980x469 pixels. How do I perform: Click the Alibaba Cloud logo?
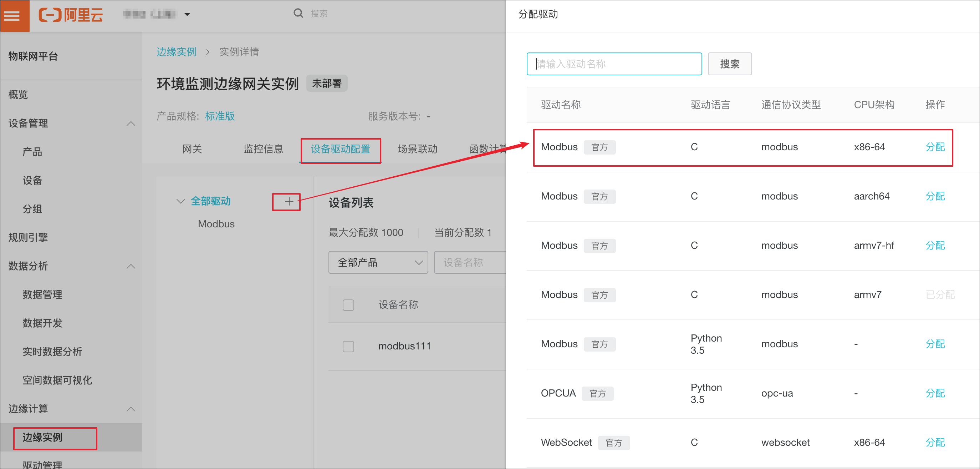[71, 15]
